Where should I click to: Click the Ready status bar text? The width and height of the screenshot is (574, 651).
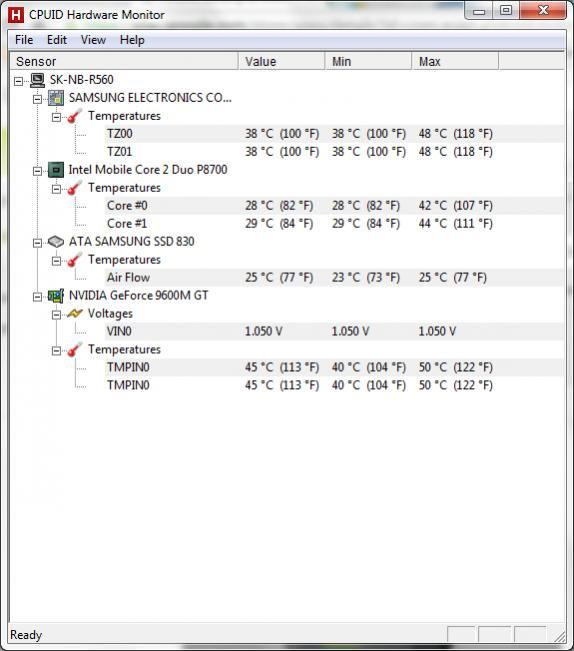(x=26, y=635)
